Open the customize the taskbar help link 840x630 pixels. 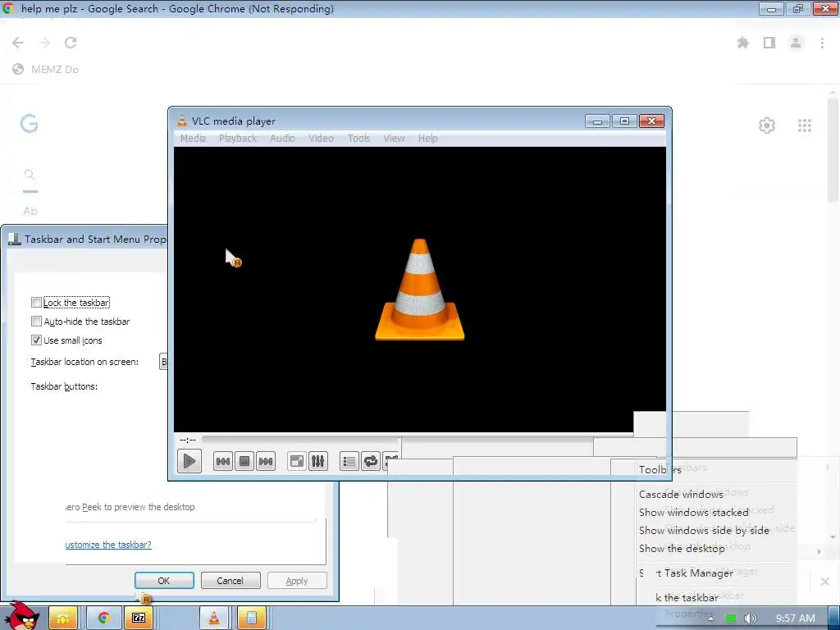point(108,545)
